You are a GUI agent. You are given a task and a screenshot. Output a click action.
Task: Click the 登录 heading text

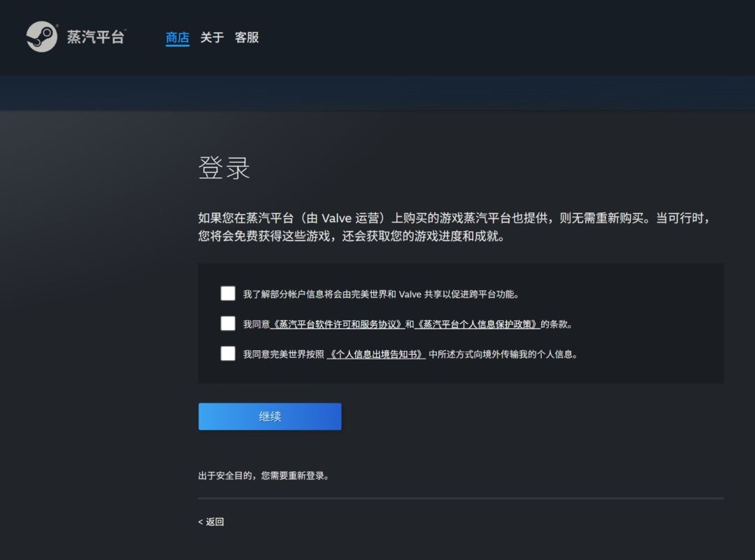[x=224, y=168]
